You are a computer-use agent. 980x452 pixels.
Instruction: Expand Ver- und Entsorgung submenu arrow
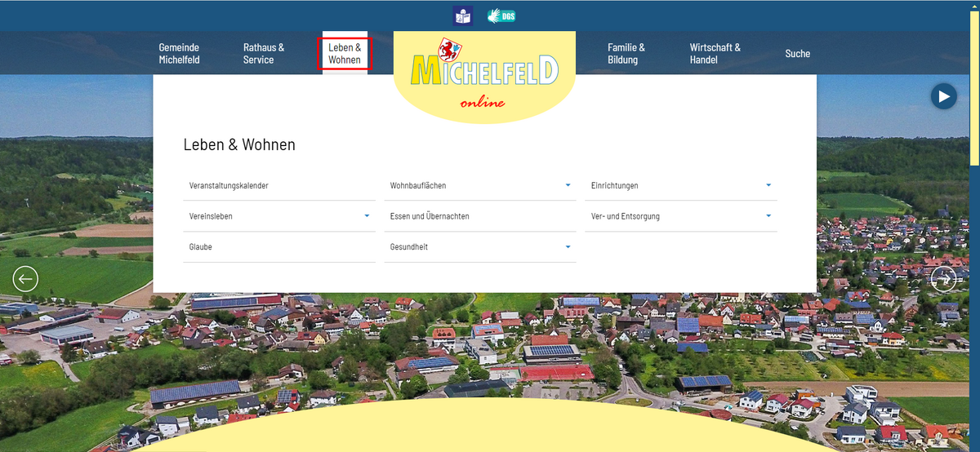coord(768,216)
